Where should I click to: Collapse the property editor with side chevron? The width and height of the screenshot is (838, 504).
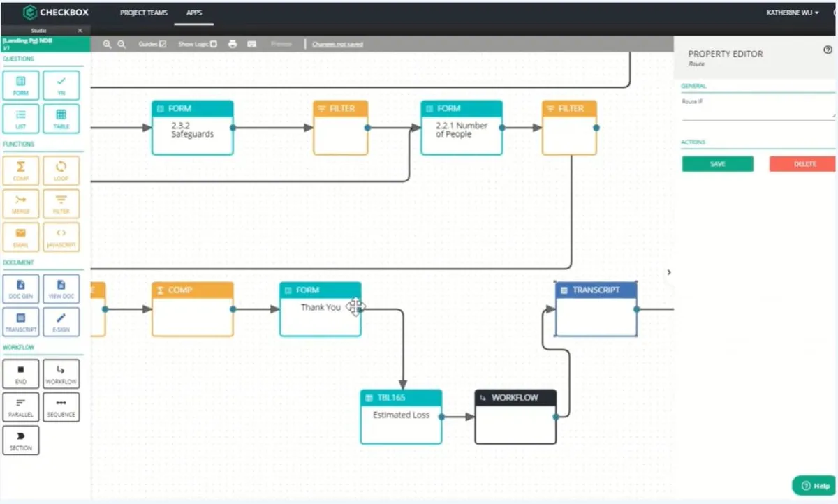pyautogui.click(x=669, y=272)
